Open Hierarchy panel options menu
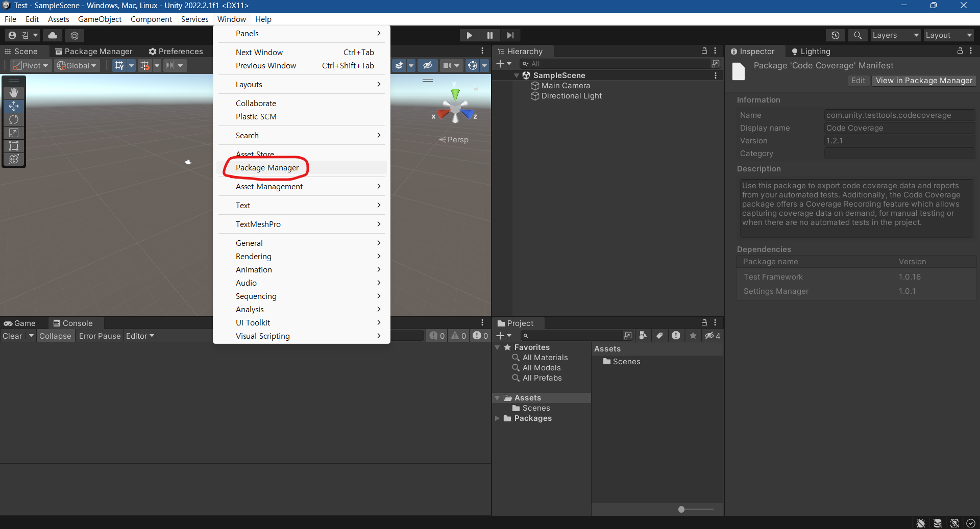This screenshot has height=529, width=980. [715, 51]
